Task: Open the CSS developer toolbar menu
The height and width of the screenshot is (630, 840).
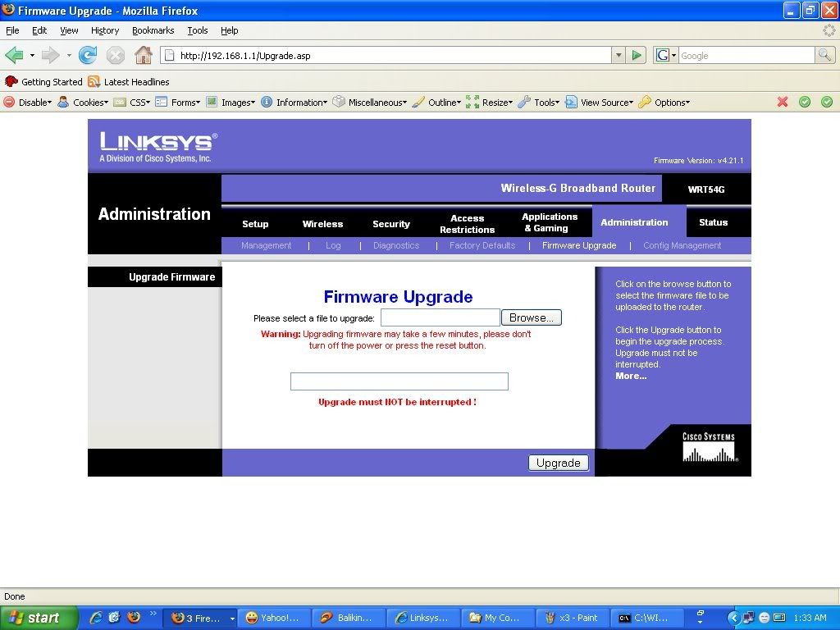Action: (x=132, y=103)
